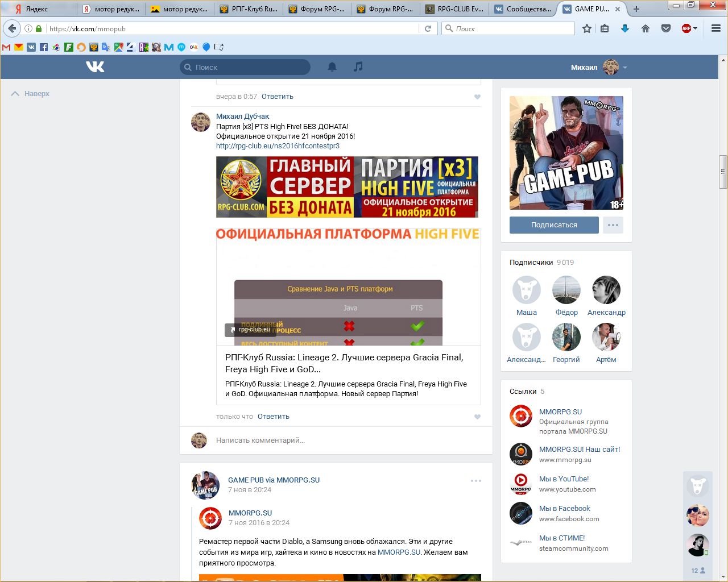Open the GAME PUB group cover image
This screenshot has width=728, height=582.
566,153
